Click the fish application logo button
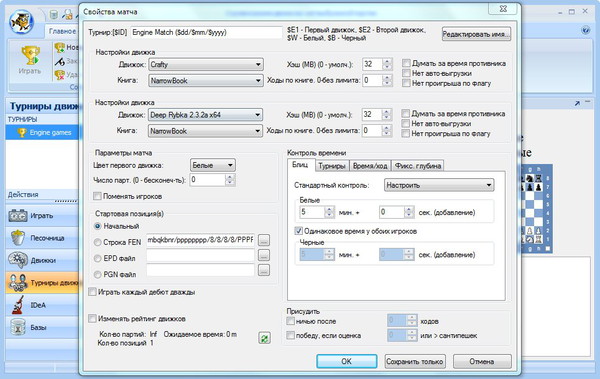The height and width of the screenshot is (379, 600). point(21,23)
